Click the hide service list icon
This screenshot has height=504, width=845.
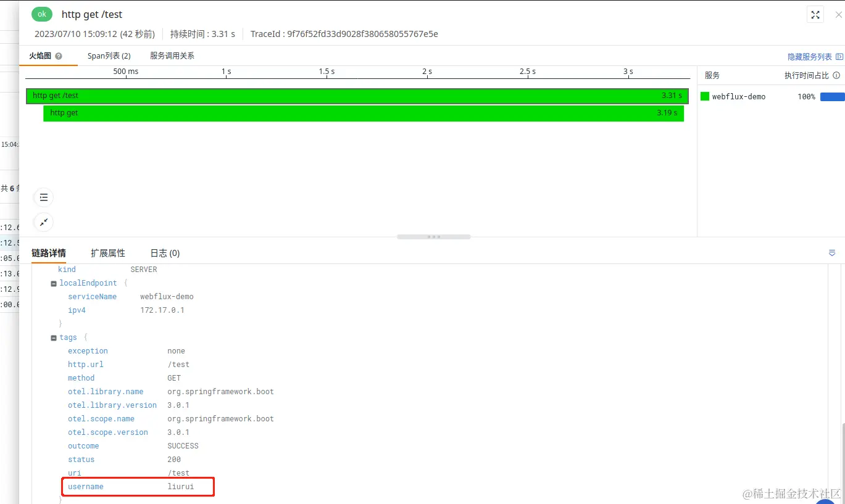tap(839, 57)
